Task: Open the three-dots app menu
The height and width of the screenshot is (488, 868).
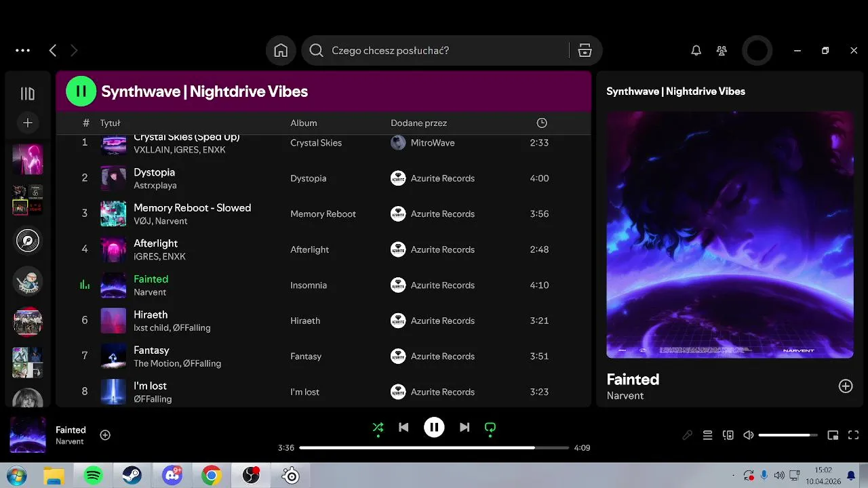Action: click(x=22, y=50)
